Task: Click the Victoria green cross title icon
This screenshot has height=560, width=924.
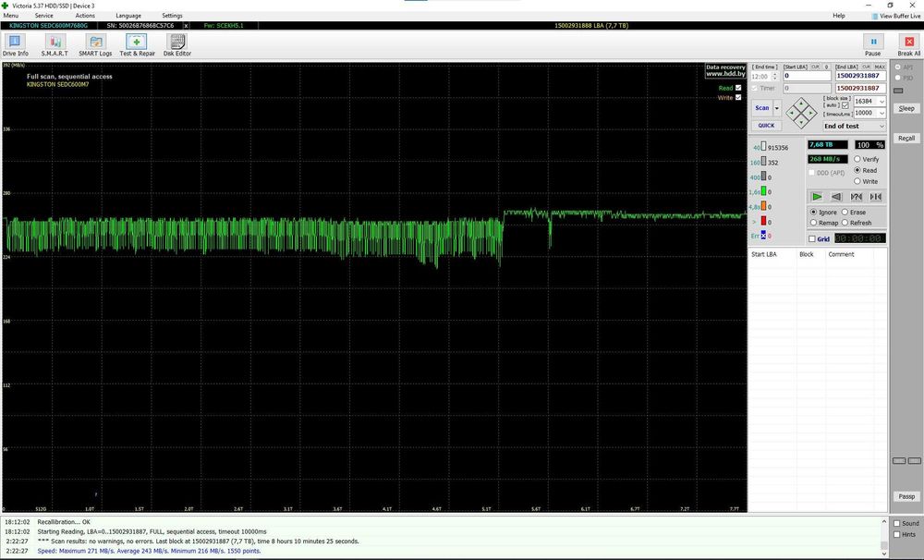Action: coord(6,6)
